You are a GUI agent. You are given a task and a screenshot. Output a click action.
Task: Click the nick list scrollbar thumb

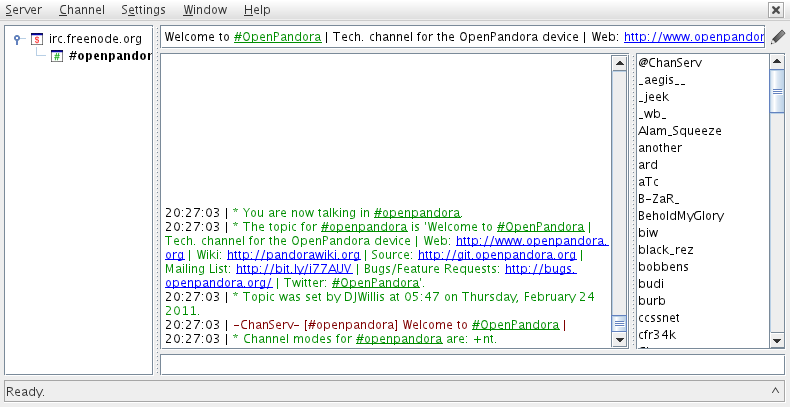(777, 91)
